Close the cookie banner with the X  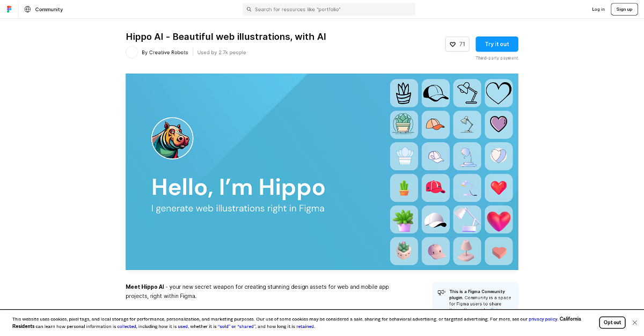click(634, 323)
